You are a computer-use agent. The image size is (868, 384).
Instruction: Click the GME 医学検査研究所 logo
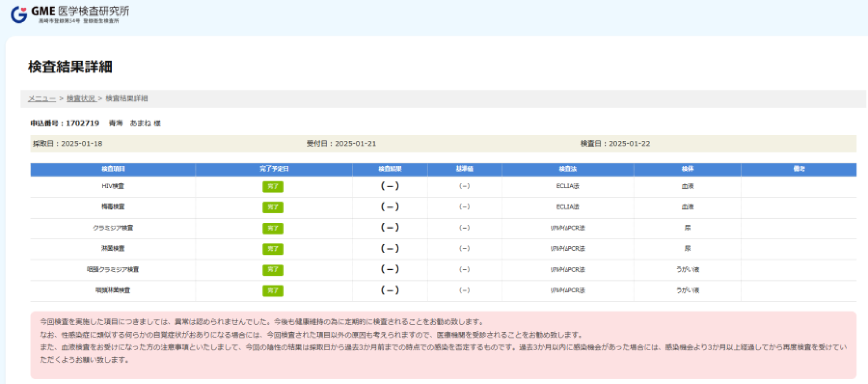(70, 15)
